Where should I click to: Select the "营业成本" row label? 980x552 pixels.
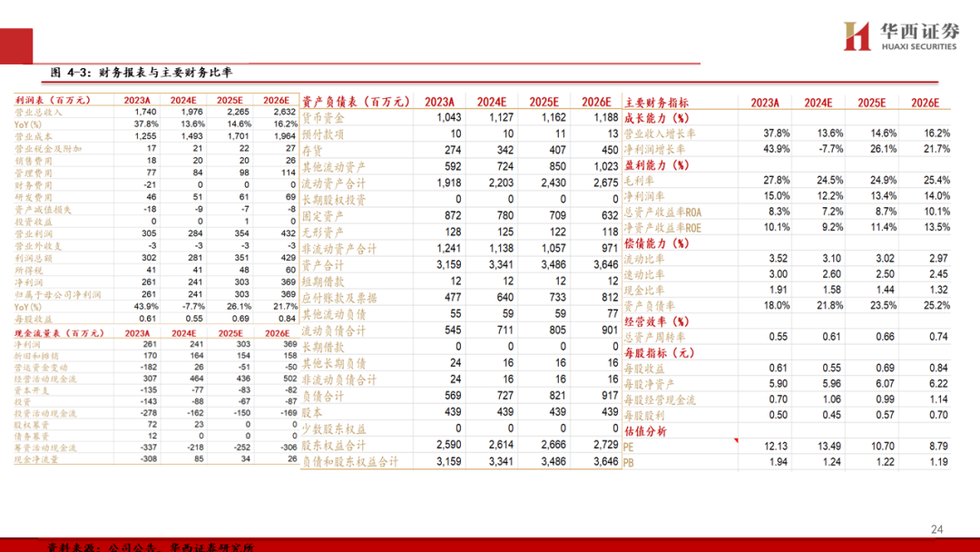[x=34, y=136]
